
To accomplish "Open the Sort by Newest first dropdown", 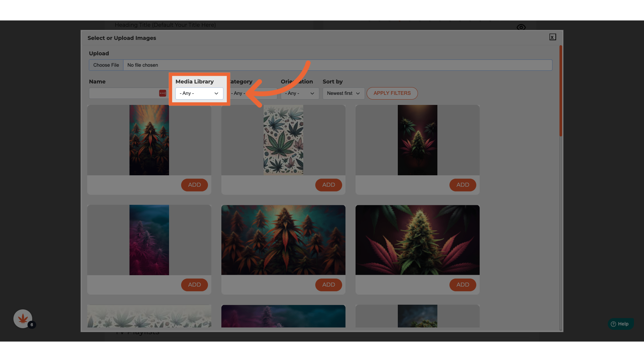I will pyautogui.click(x=343, y=93).
